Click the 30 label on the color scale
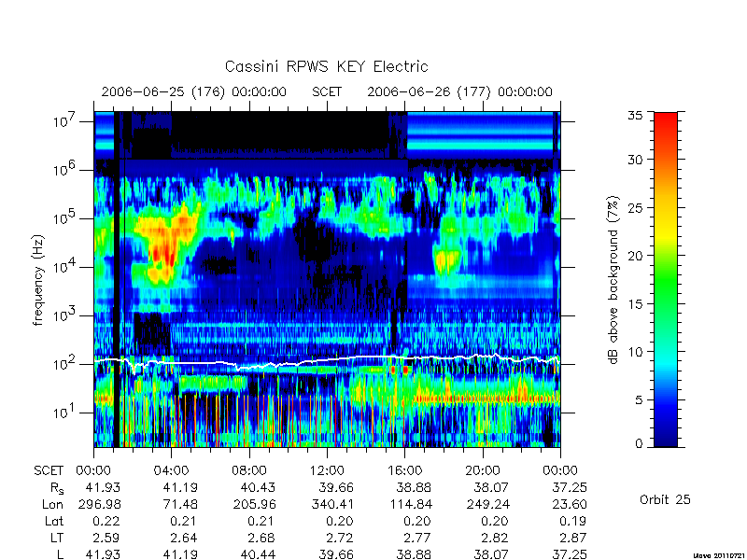This screenshot has height=560, width=747. pos(635,159)
